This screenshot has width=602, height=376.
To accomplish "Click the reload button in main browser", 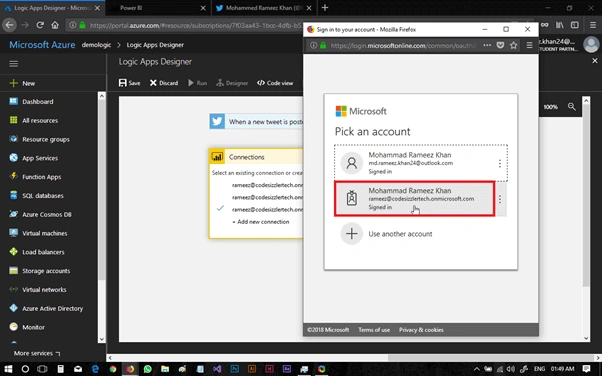I will coord(40,25).
